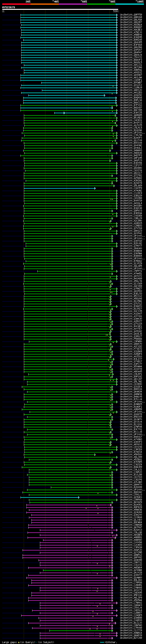
Task: Click the green alignment bar for UniRef100_C1I7I9
Action: coord(81,631)
